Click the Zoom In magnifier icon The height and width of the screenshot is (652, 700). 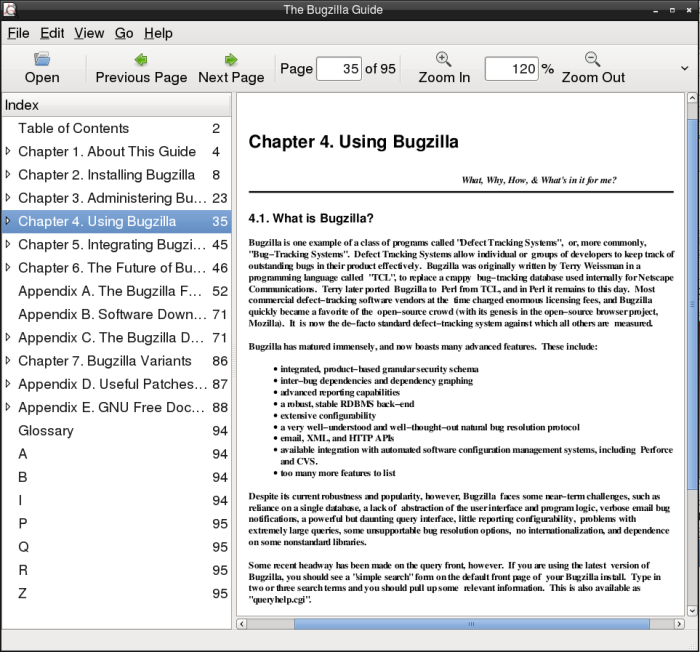click(x=444, y=59)
